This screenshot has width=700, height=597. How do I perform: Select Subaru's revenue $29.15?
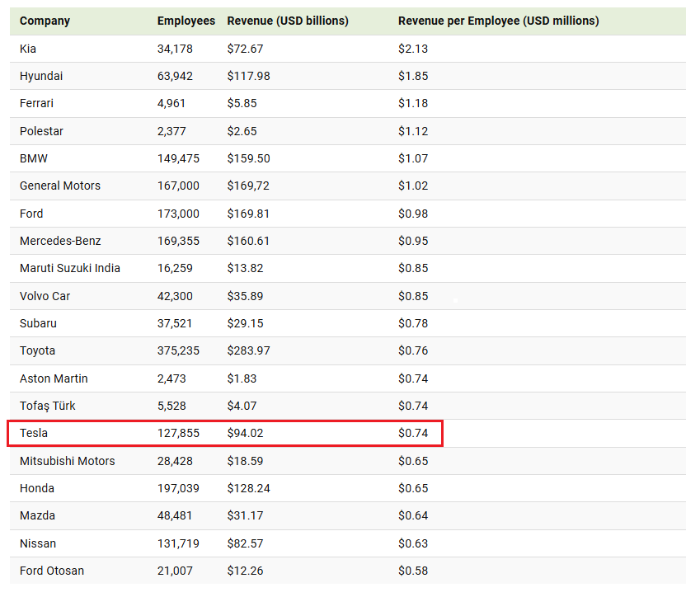(x=245, y=324)
